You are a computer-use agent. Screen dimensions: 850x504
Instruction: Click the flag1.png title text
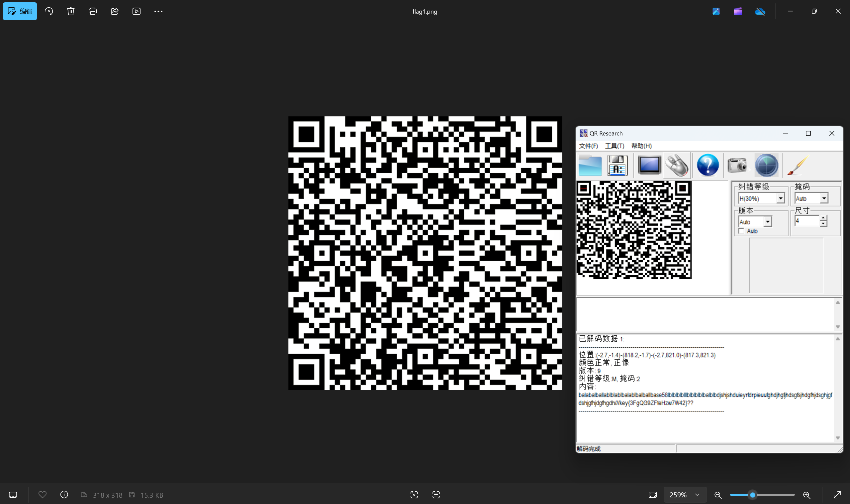(x=425, y=12)
